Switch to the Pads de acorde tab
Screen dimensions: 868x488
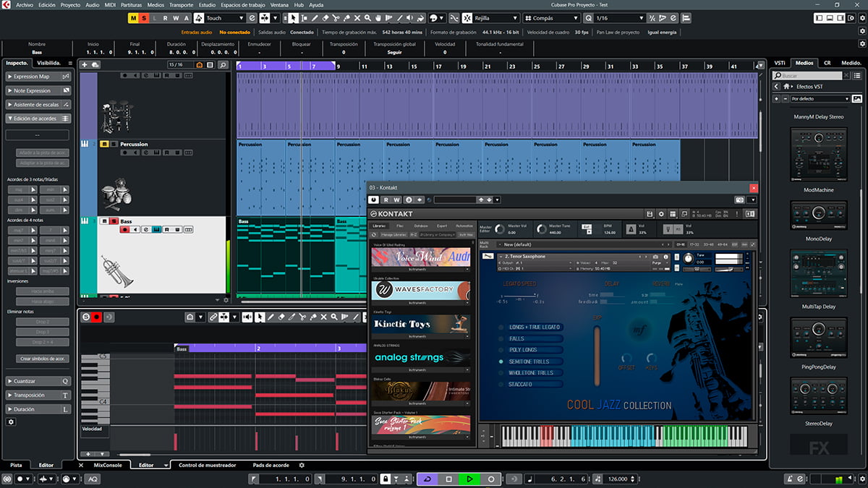(x=271, y=466)
